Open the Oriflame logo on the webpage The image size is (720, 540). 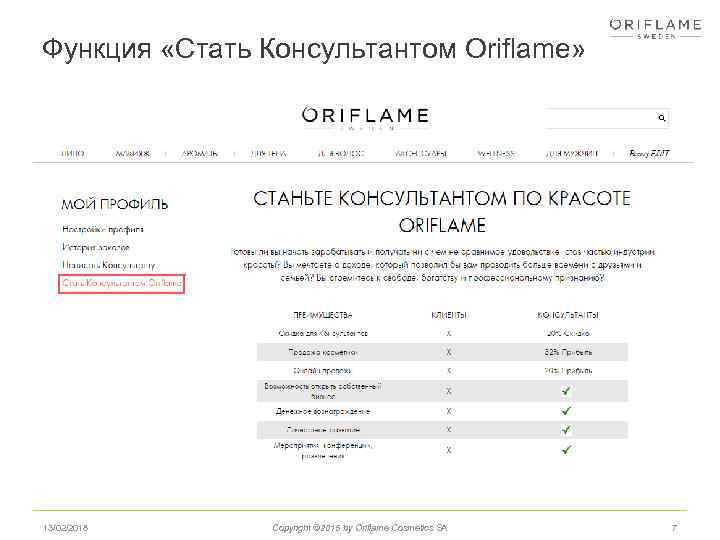[366, 118]
